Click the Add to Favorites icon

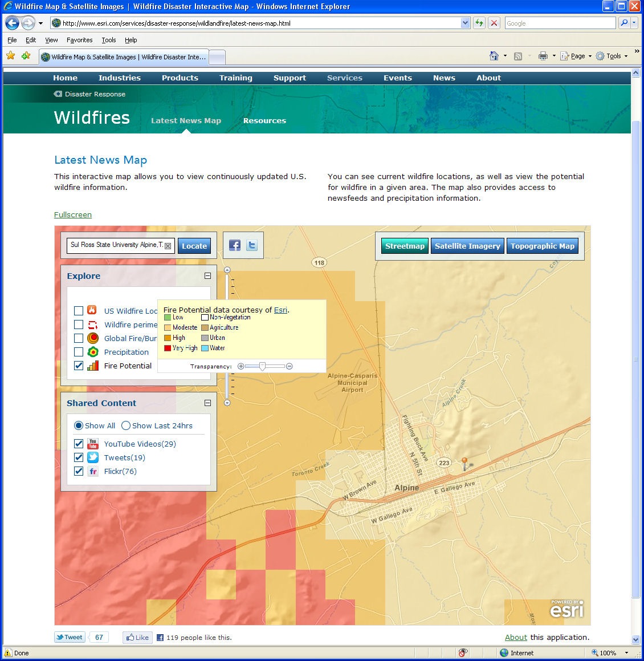26,56
